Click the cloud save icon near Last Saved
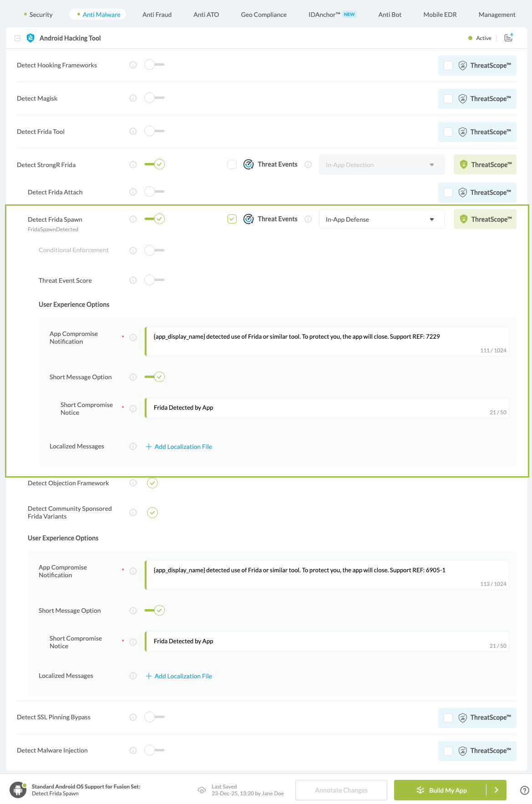 pos(202,790)
